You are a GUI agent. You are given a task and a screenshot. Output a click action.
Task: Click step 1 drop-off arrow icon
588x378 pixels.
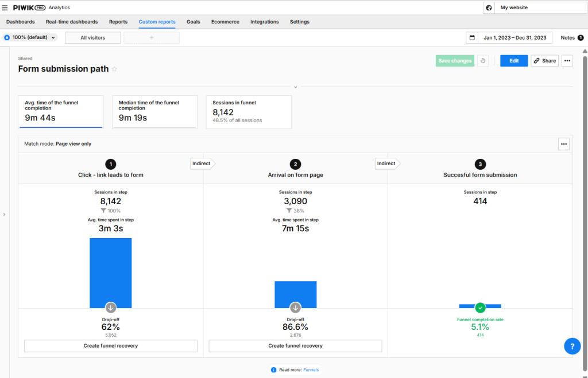point(111,307)
